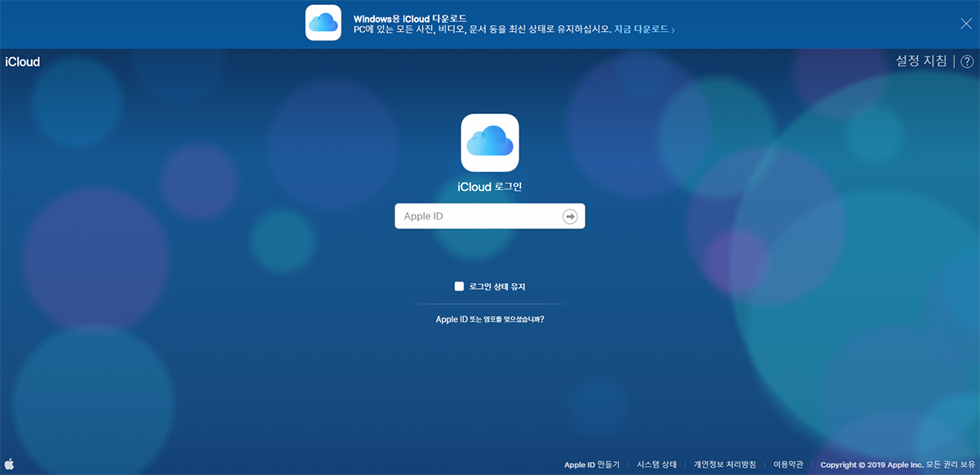980x475 pixels.
Task: Open the 지금 다운로드 link
Action: [644, 29]
